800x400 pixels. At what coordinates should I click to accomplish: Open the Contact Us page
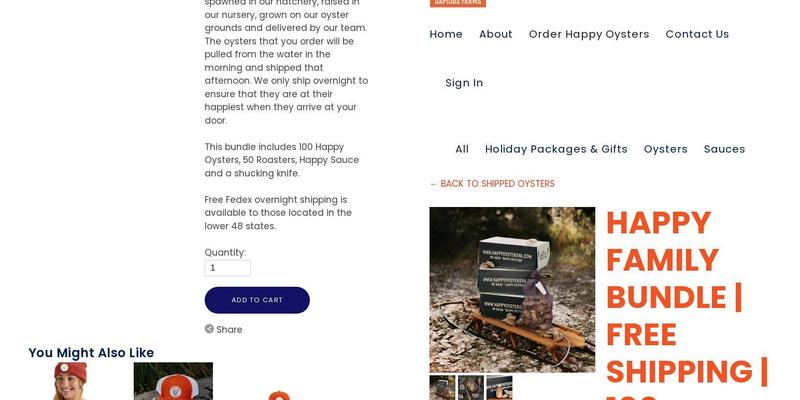point(697,34)
